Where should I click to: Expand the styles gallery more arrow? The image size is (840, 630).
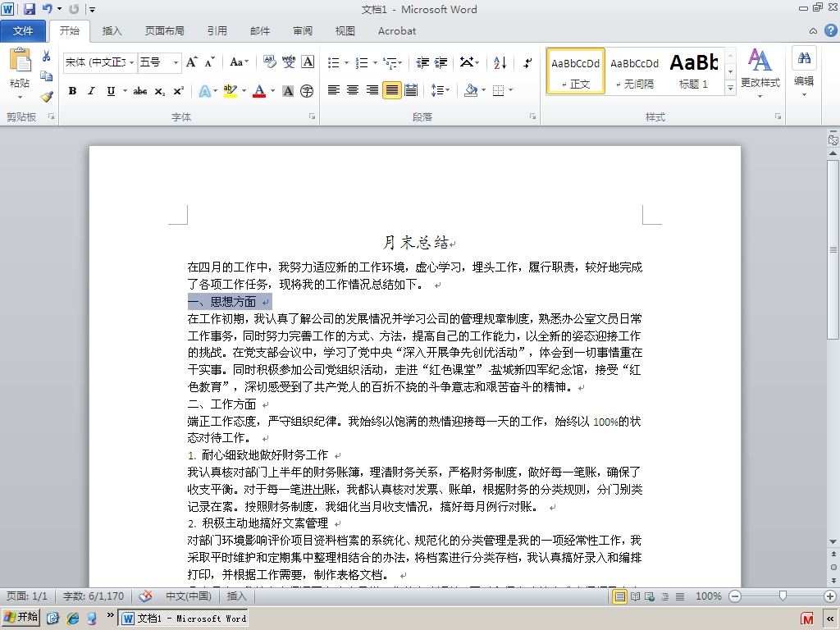(x=730, y=88)
